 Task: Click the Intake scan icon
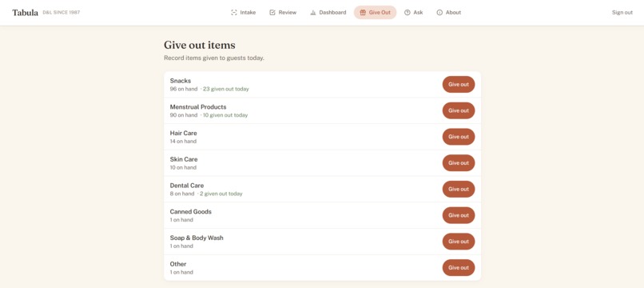click(234, 12)
